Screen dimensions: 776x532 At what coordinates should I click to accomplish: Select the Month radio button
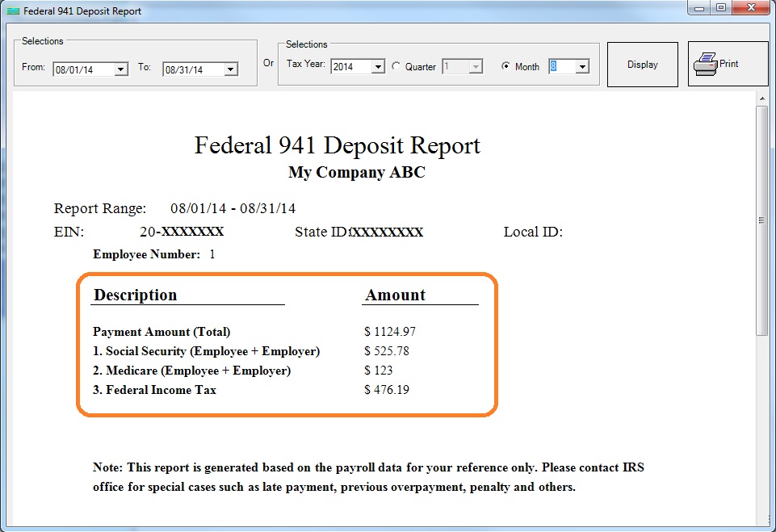point(505,67)
